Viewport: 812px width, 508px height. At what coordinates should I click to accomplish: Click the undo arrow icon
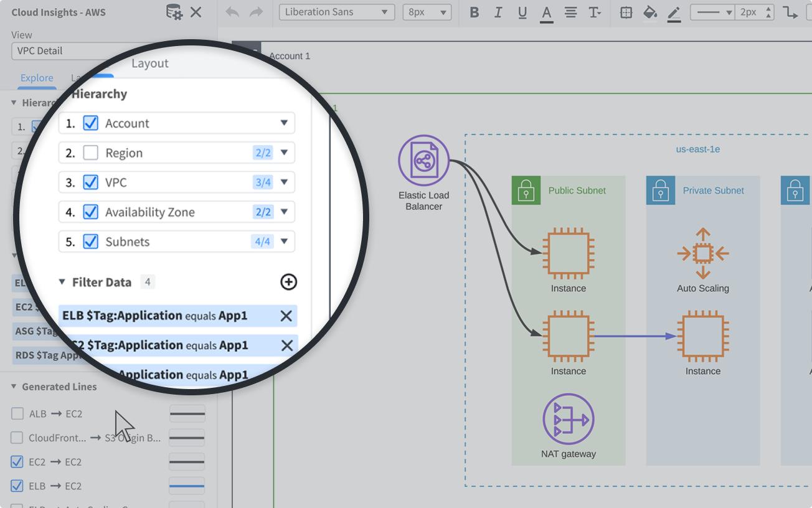(x=232, y=12)
